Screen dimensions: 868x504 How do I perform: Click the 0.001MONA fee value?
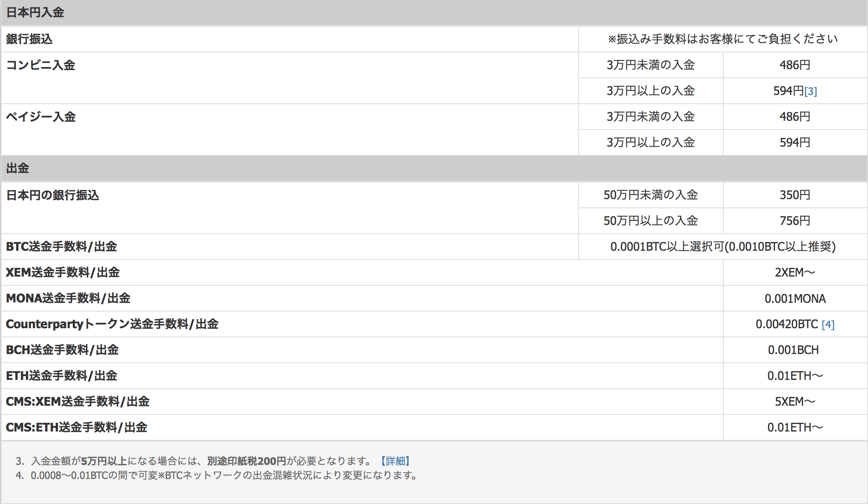(x=795, y=299)
